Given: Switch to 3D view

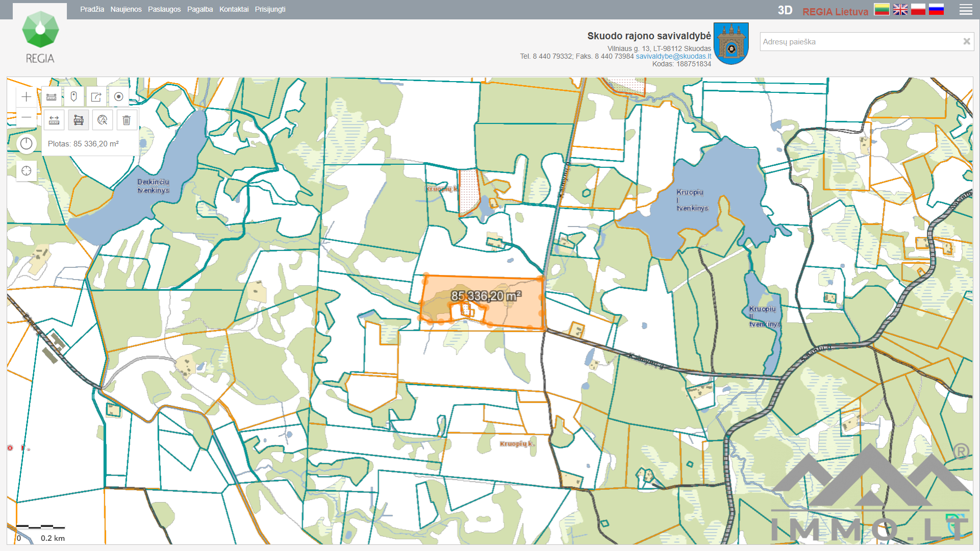Looking at the screenshot, I should coord(785,11).
